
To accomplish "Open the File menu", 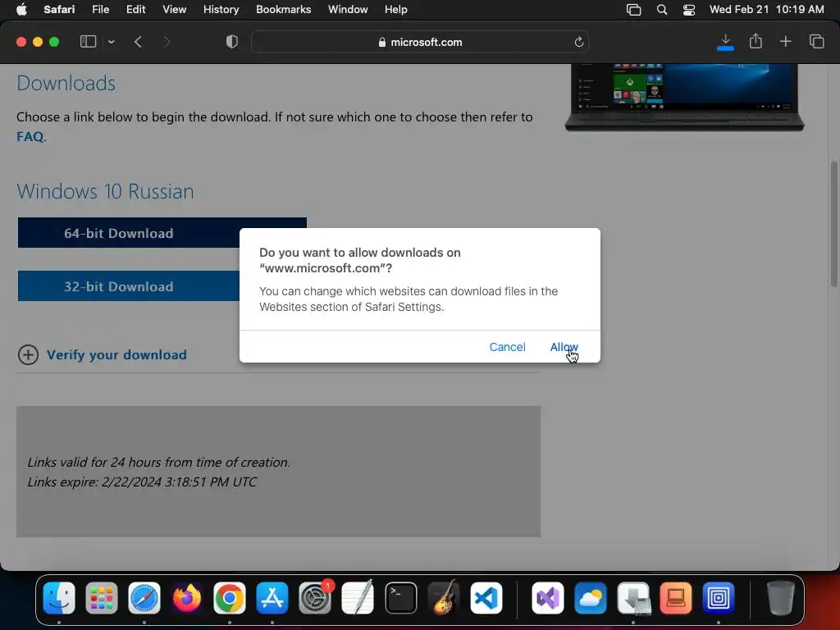I will [x=100, y=9].
